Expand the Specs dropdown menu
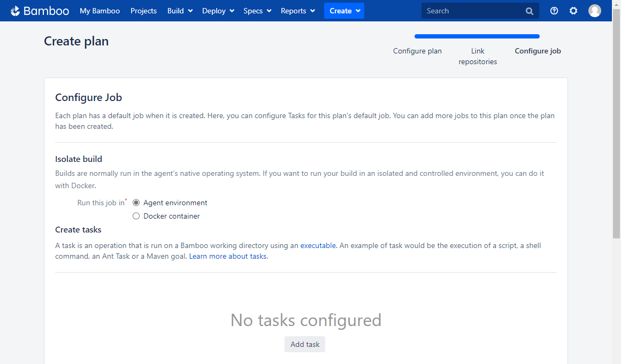Screen dimensions: 621x364 coord(257,11)
